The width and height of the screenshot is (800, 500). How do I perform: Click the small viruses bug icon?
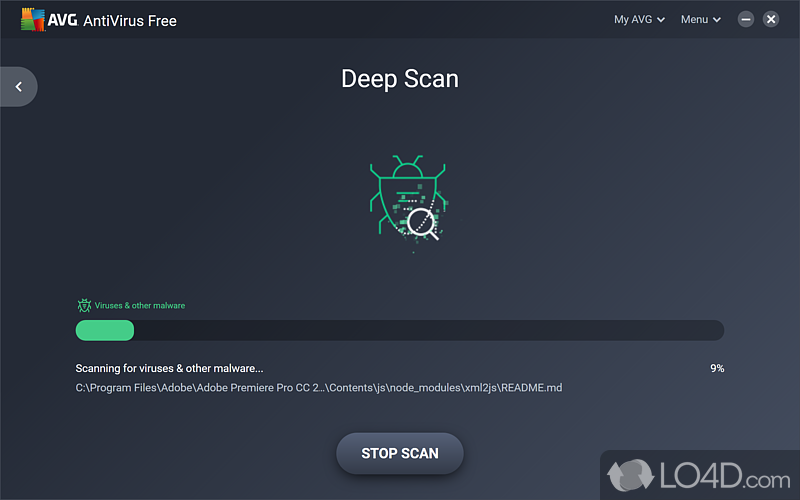point(84,305)
